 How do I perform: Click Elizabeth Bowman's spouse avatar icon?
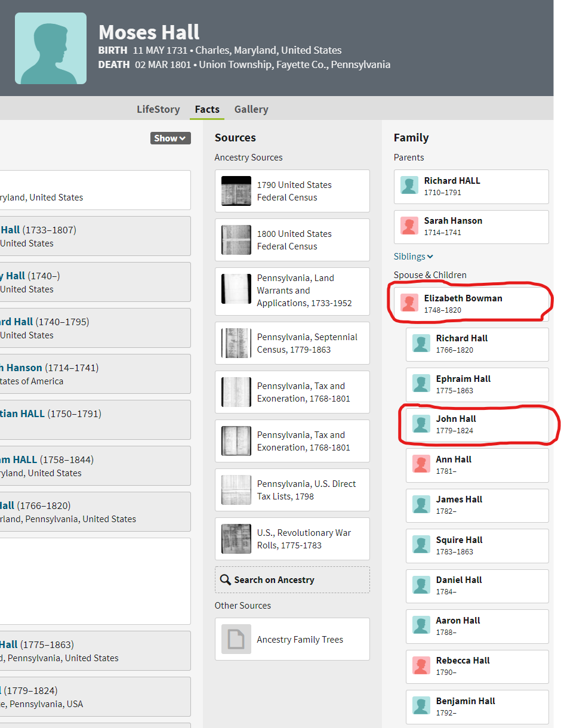tap(409, 304)
